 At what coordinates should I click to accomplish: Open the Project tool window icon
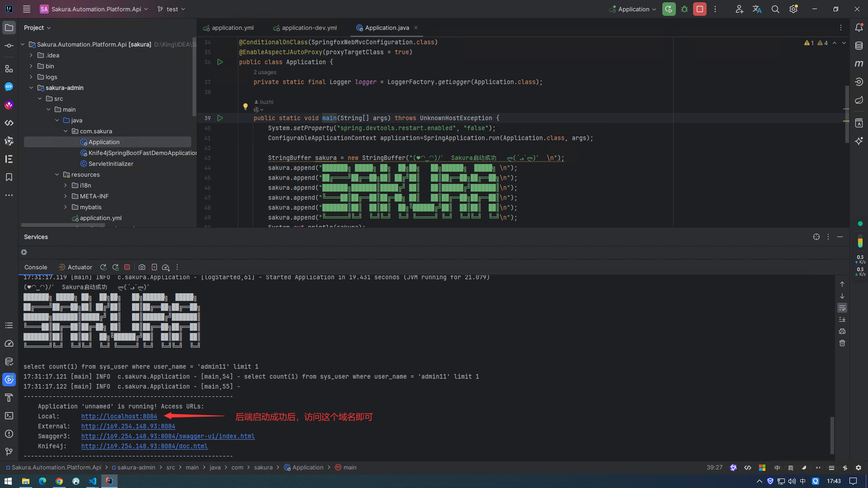pyautogui.click(x=9, y=28)
